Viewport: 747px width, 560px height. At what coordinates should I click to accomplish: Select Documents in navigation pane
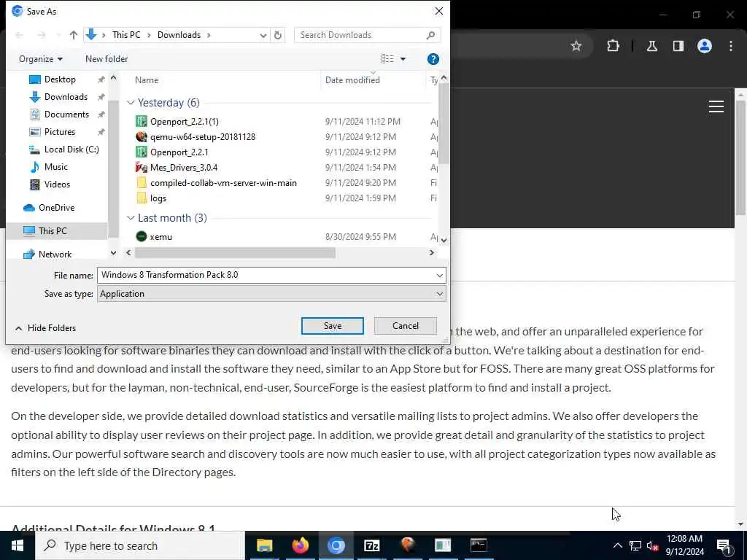pyautogui.click(x=66, y=114)
